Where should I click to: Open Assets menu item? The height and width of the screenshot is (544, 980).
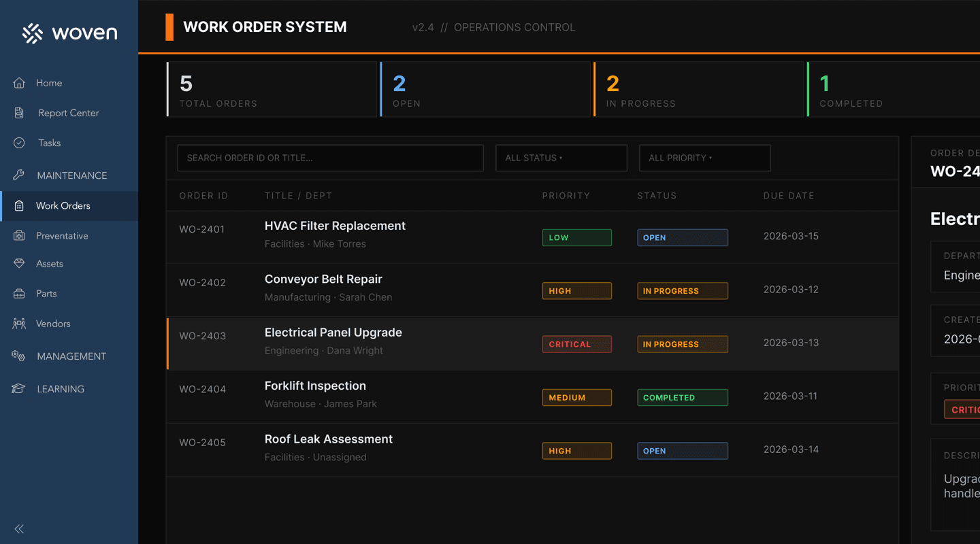click(69, 264)
